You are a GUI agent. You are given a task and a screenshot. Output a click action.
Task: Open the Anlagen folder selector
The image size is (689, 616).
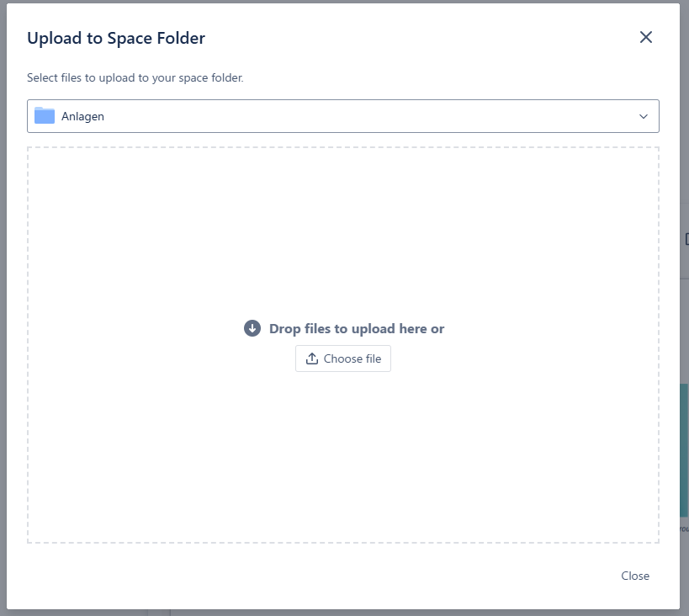(337, 116)
